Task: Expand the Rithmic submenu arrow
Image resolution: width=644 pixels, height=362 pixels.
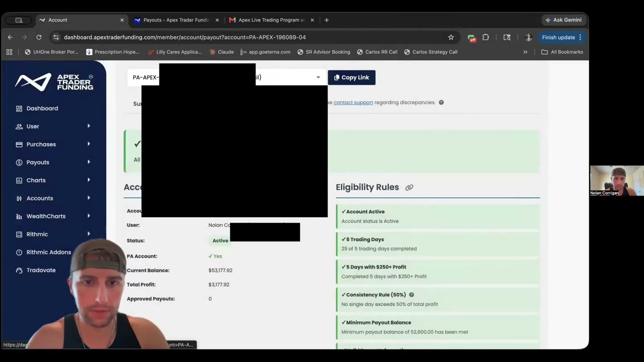Action: pyautogui.click(x=89, y=234)
